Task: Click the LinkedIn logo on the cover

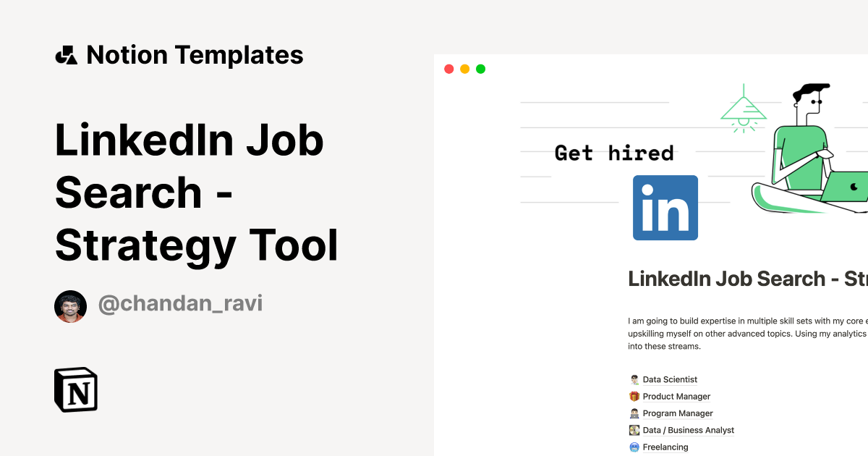Action: pos(665,208)
